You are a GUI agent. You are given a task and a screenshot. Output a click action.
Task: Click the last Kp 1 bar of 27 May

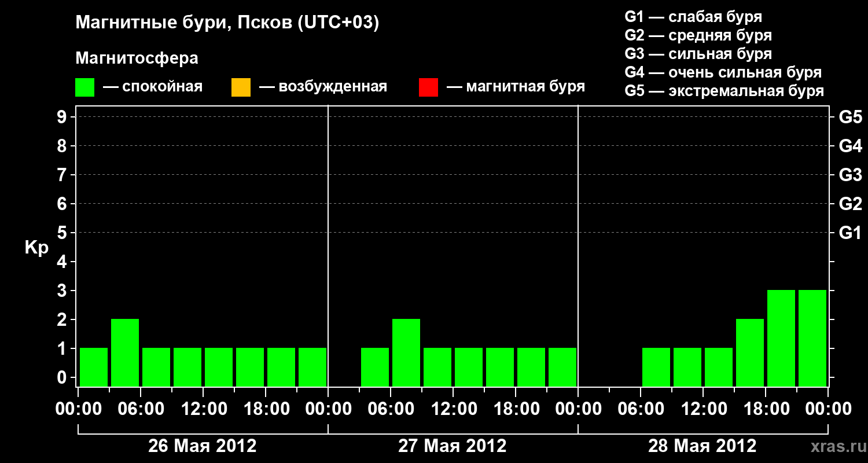coord(562,367)
